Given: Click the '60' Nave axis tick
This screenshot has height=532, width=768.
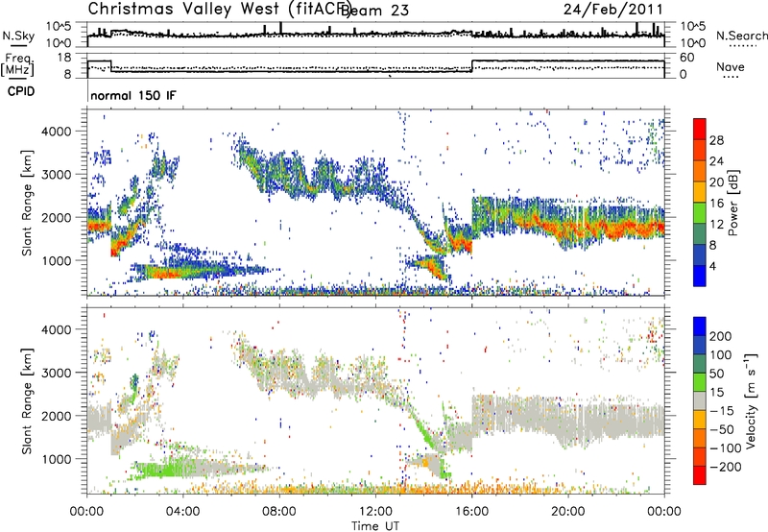Looking at the screenshot, I should tap(686, 58).
